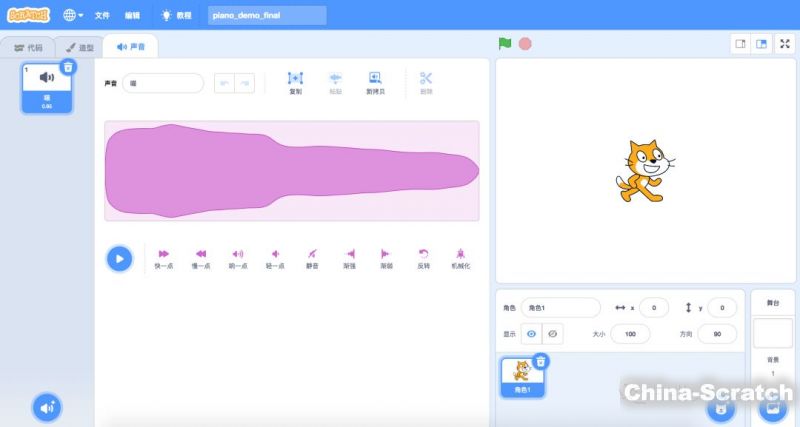The height and width of the screenshot is (427, 800).
Task: Click the Copy to New (新拷贝) icon
Action: click(375, 79)
